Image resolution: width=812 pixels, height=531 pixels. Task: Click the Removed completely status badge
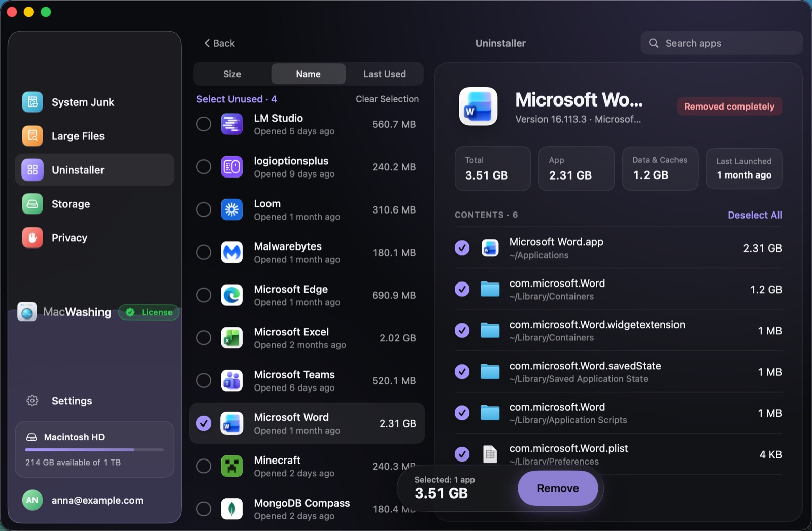pyautogui.click(x=729, y=107)
